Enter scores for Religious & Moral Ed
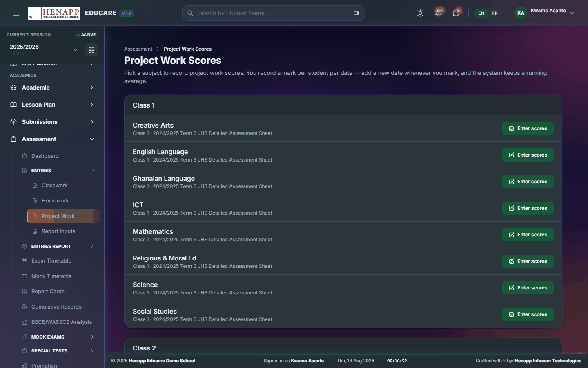 point(528,261)
